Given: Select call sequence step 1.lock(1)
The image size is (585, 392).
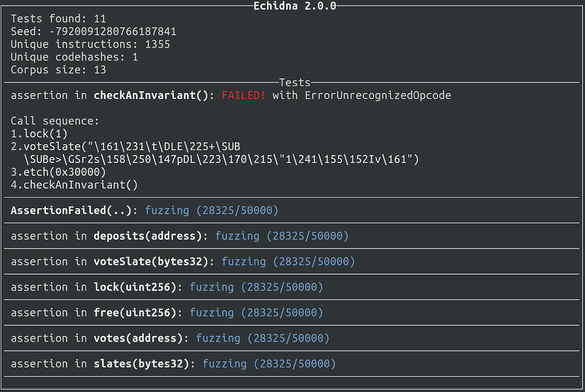Looking at the screenshot, I should click(39, 134).
